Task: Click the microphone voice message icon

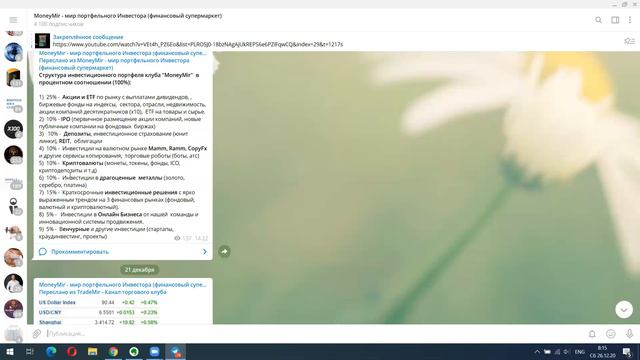Action: (x=629, y=333)
